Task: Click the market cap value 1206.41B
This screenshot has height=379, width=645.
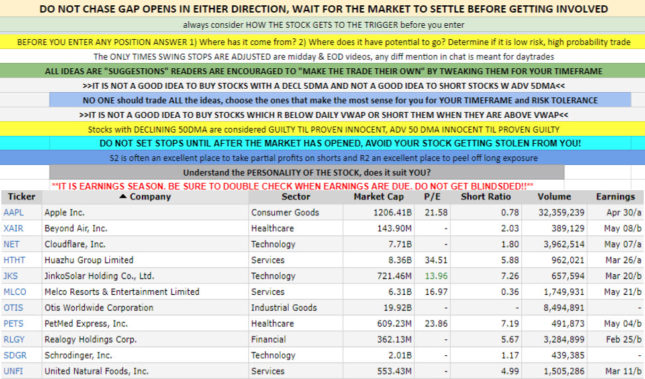Action: (392, 212)
